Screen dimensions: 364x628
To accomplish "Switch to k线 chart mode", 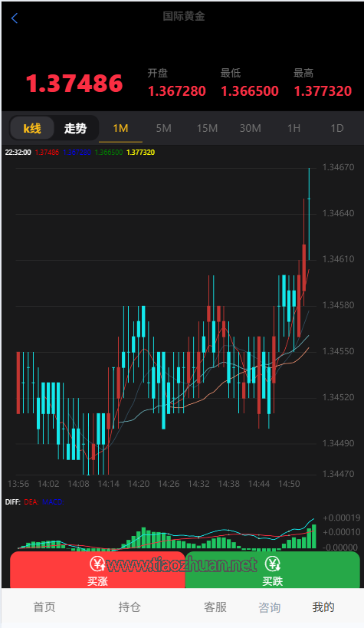I will point(32,129).
